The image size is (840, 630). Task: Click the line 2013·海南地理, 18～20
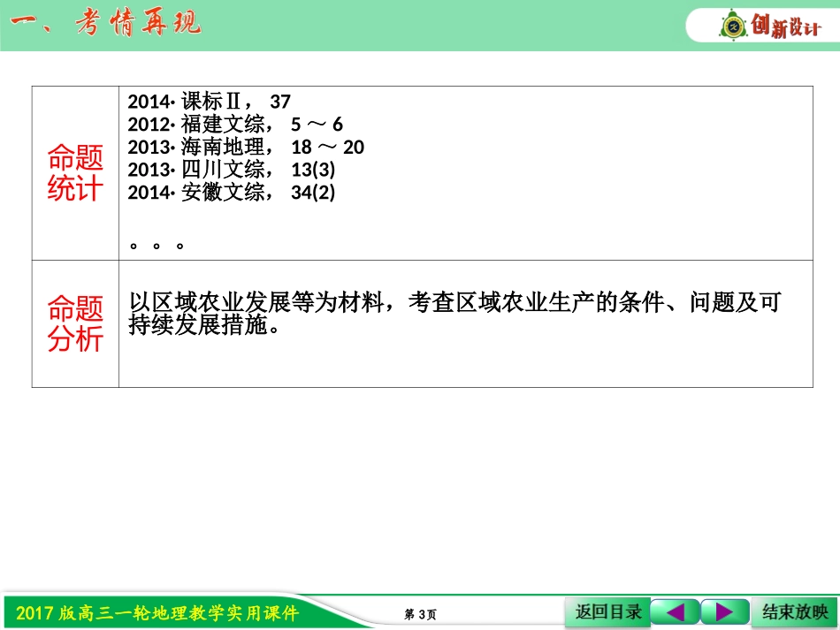245,147
